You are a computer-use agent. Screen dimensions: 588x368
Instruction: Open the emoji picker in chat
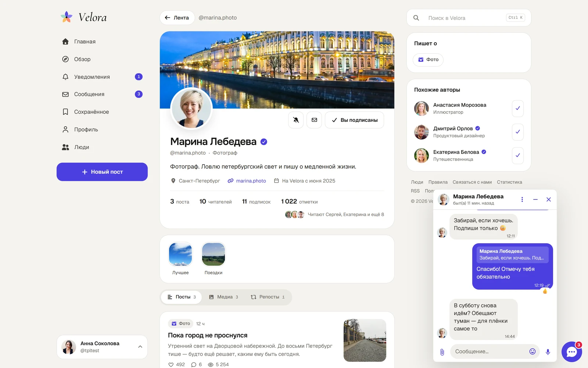tap(532, 351)
